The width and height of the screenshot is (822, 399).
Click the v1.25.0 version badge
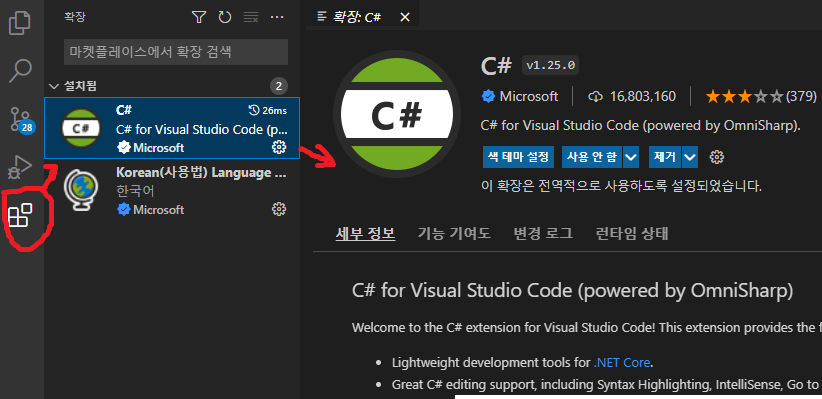(x=550, y=66)
